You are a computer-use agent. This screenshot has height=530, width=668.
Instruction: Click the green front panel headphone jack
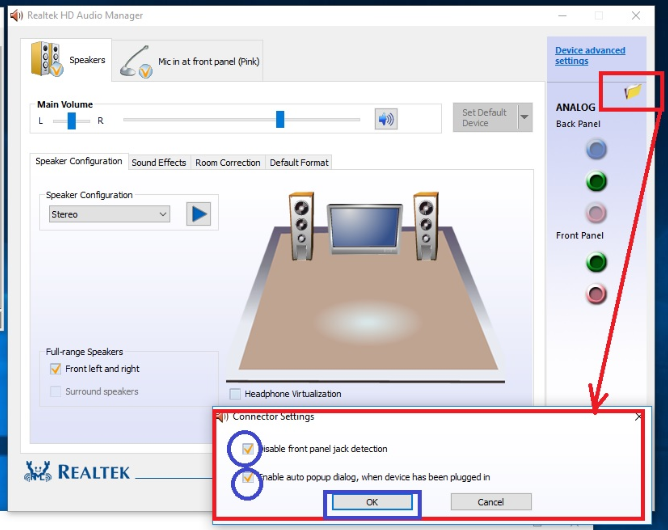596,262
